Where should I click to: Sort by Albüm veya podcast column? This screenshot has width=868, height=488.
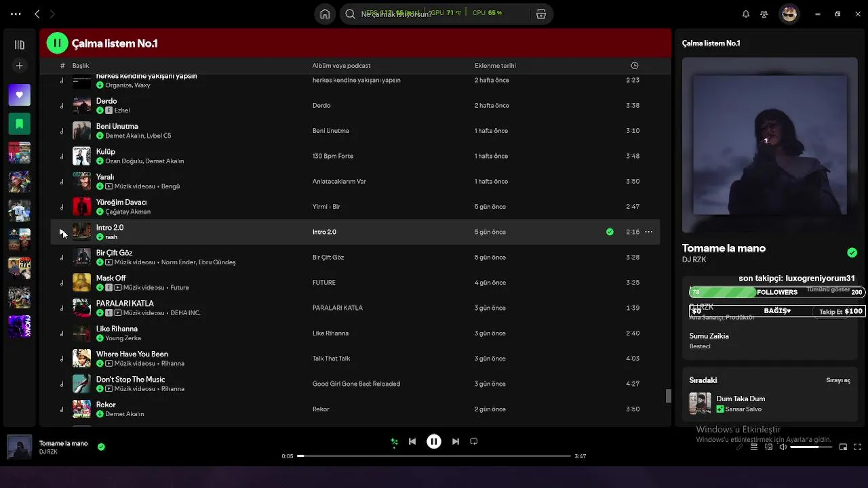(341, 66)
